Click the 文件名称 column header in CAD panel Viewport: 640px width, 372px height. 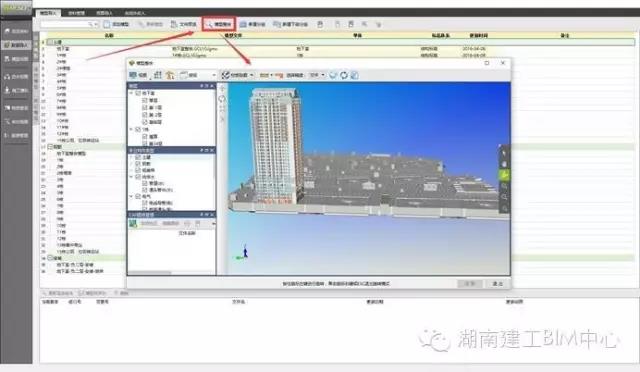(x=187, y=233)
